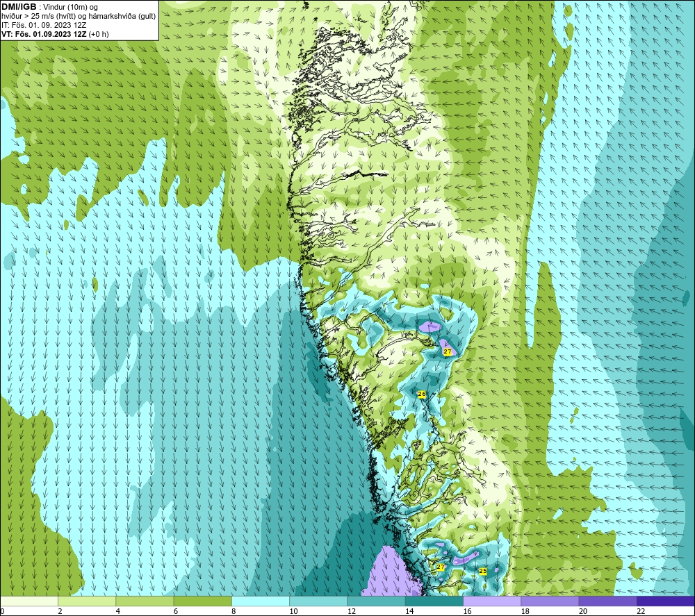Image resolution: width=695 pixels, height=616 pixels.
Task: Click the scale label '8'
Action: (x=234, y=611)
